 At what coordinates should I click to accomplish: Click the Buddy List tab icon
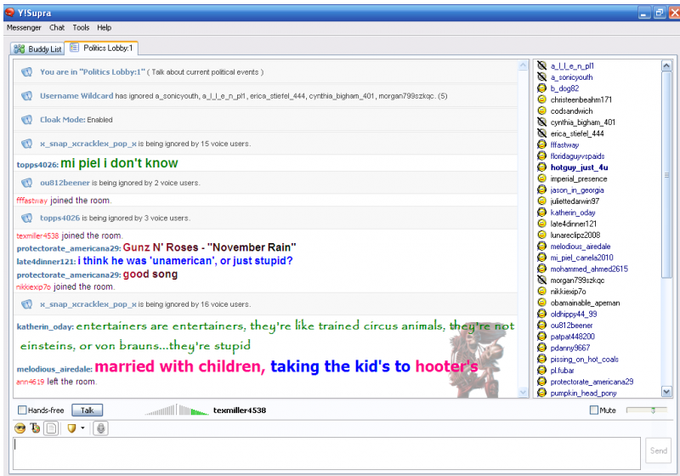19,49
